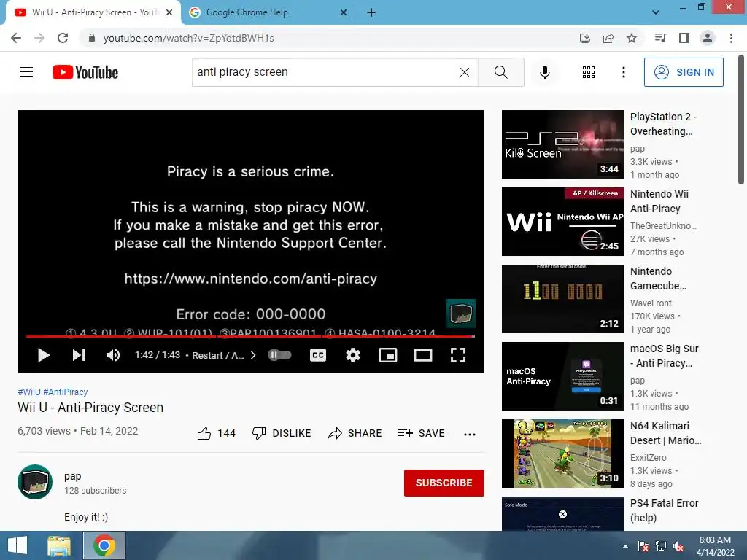This screenshot has height=560, width=747.
Task: Click the Chrome taskbar icon
Action: tap(104, 545)
